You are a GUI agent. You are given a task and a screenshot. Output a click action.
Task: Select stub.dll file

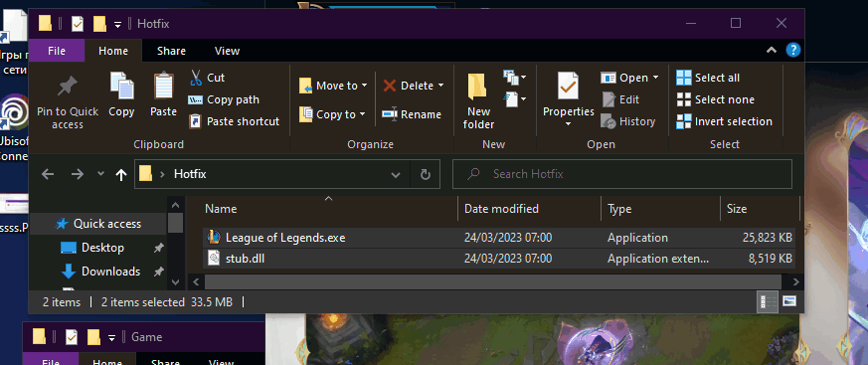[x=499, y=259]
